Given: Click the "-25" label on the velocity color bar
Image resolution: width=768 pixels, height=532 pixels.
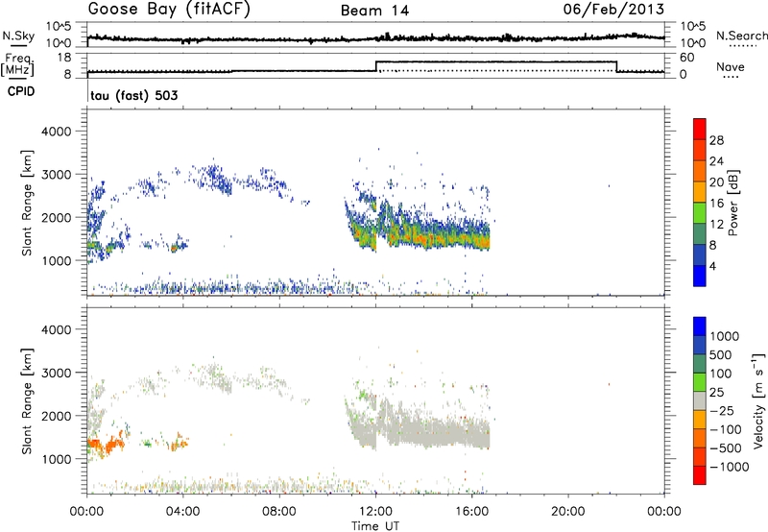Looking at the screenshot, I should coord(722,411).
